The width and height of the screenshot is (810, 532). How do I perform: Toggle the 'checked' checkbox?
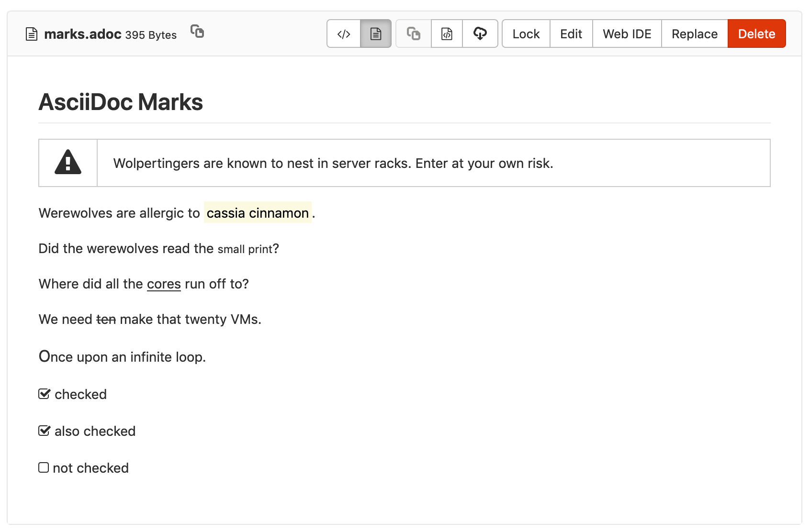[44, 394]
